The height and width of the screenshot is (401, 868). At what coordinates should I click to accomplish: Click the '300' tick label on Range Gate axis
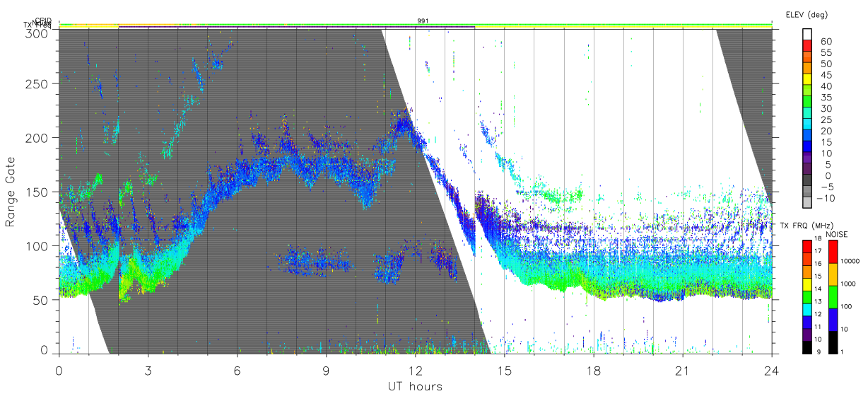37,33
